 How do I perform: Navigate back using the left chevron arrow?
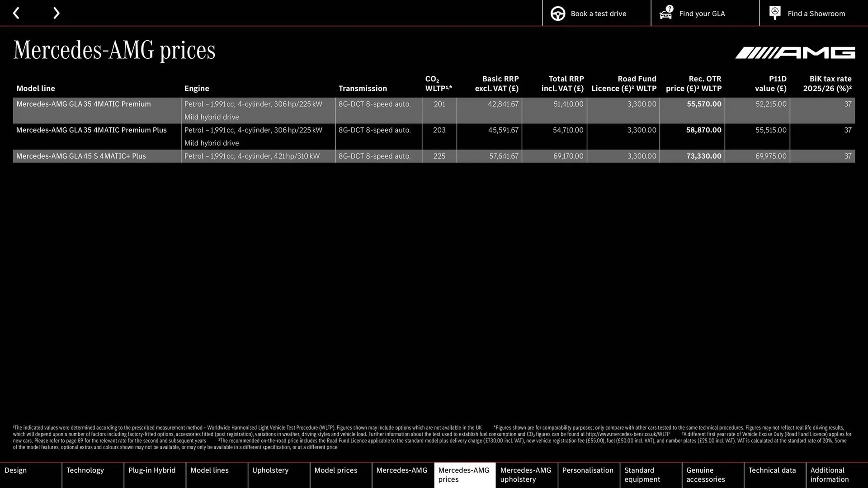click(x=16, y=13)
